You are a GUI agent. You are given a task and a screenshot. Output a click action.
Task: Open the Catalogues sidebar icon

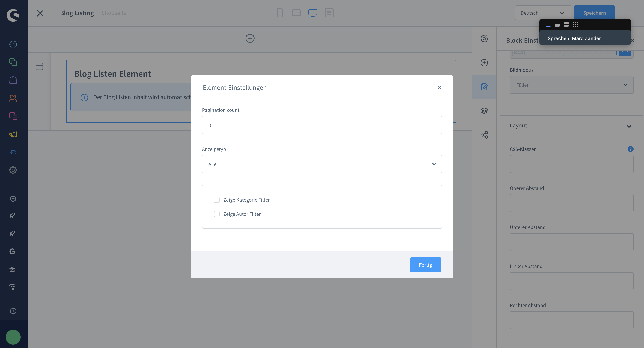point(13,62)
